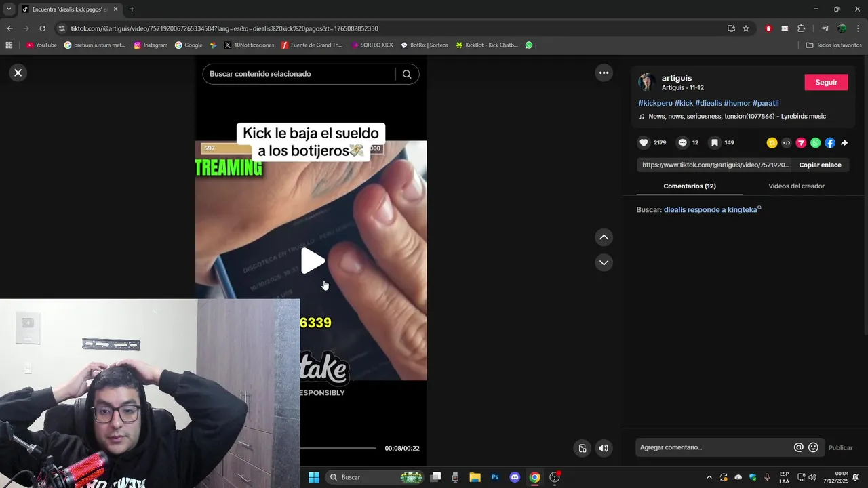
Task: Switch to the 'Videos del creador' tab
Action: pos(796,186)
